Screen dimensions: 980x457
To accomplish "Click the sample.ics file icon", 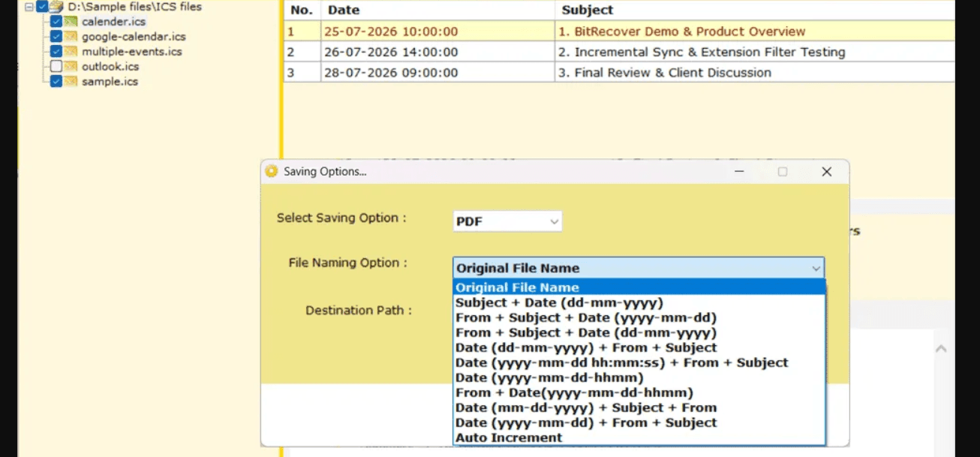I will click(x=71, y=82).
